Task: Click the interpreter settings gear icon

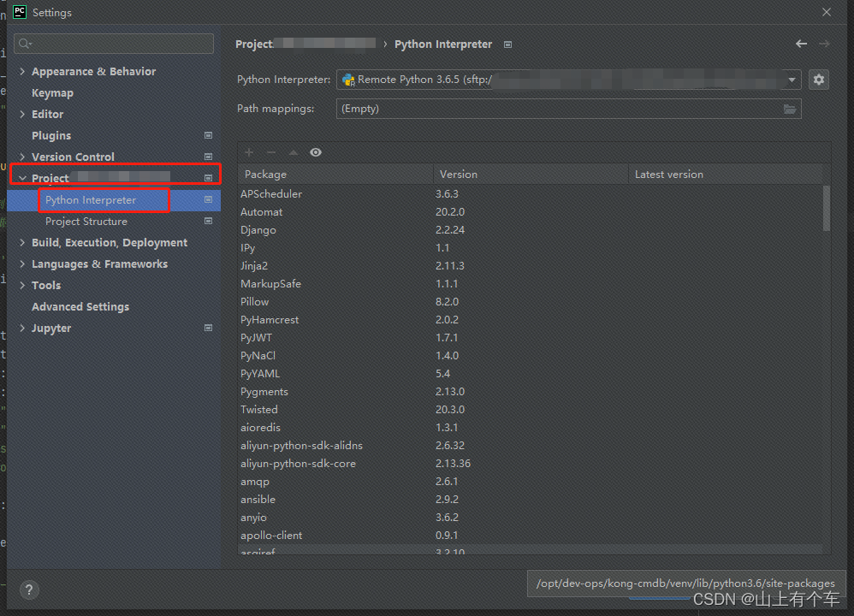Action: 819,80
